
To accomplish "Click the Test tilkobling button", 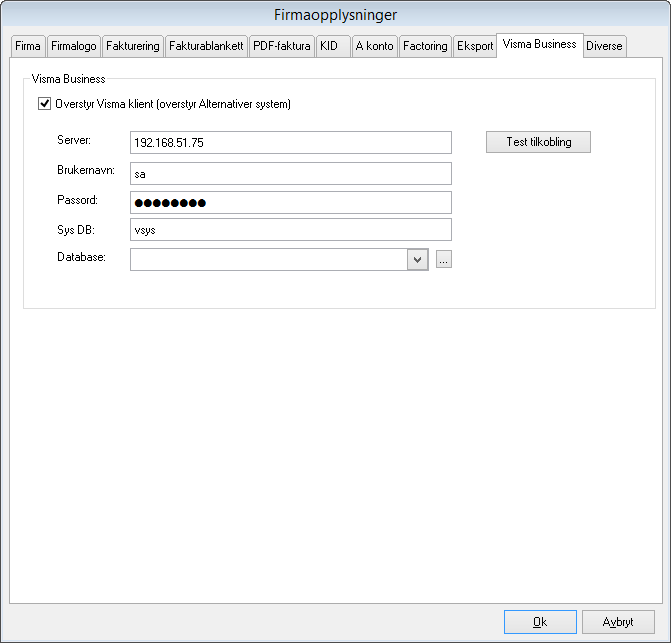I will coord(538,142).
